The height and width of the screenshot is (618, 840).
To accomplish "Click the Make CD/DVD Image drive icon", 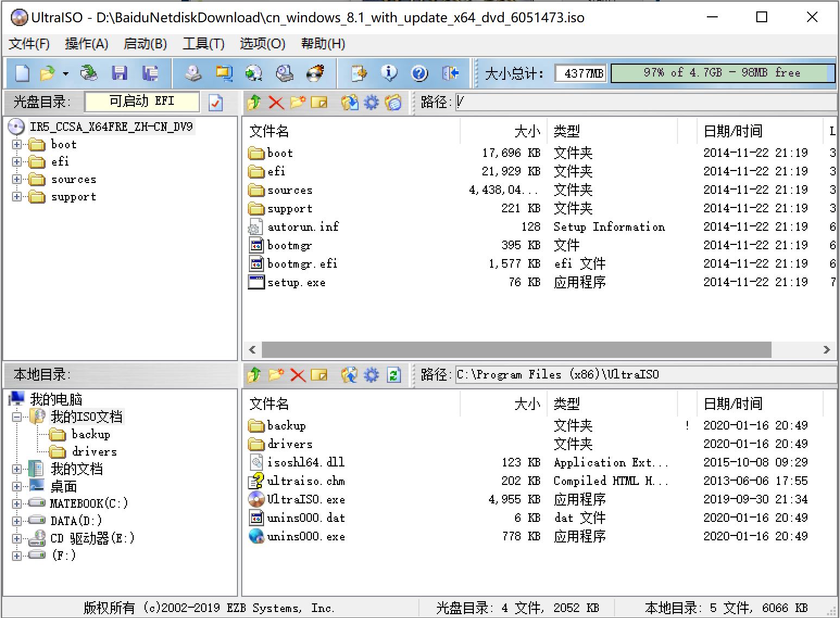I will 193,73.
